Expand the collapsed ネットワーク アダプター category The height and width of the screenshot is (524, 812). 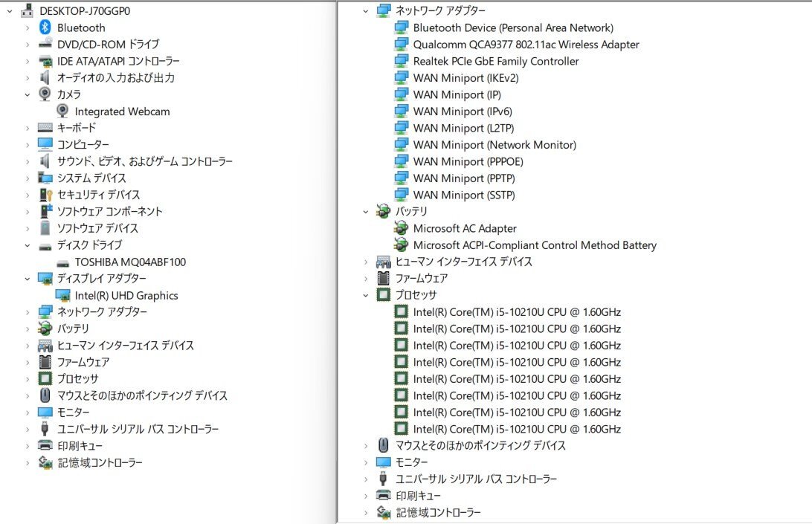point(28,312)
